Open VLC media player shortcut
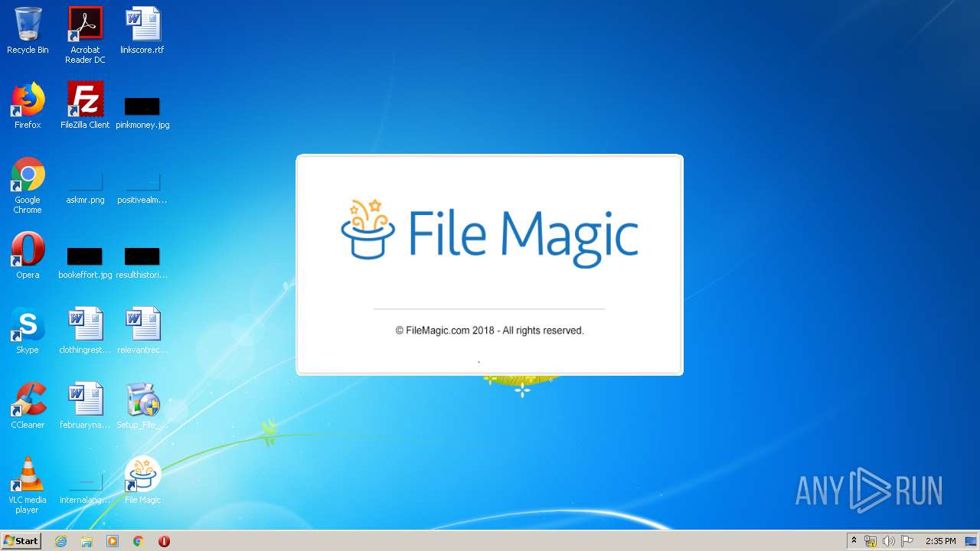The image size is (980, 551). point(28,485)
